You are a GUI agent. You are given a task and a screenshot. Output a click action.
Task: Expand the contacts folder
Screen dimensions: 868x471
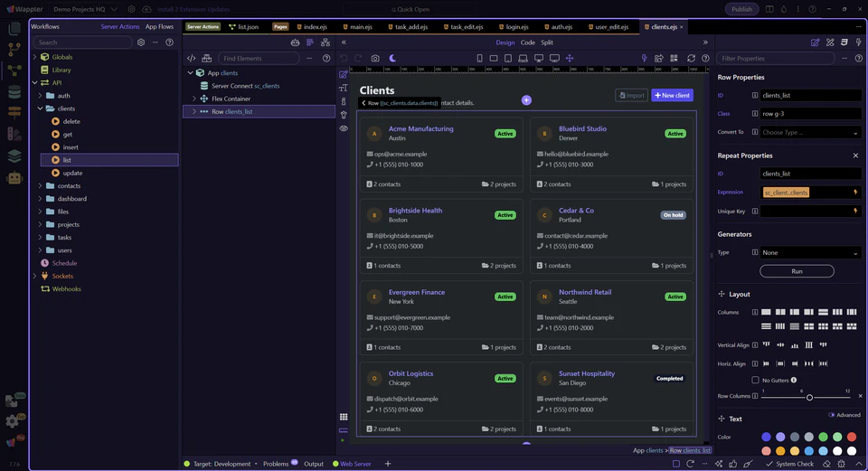pos(40,186)
